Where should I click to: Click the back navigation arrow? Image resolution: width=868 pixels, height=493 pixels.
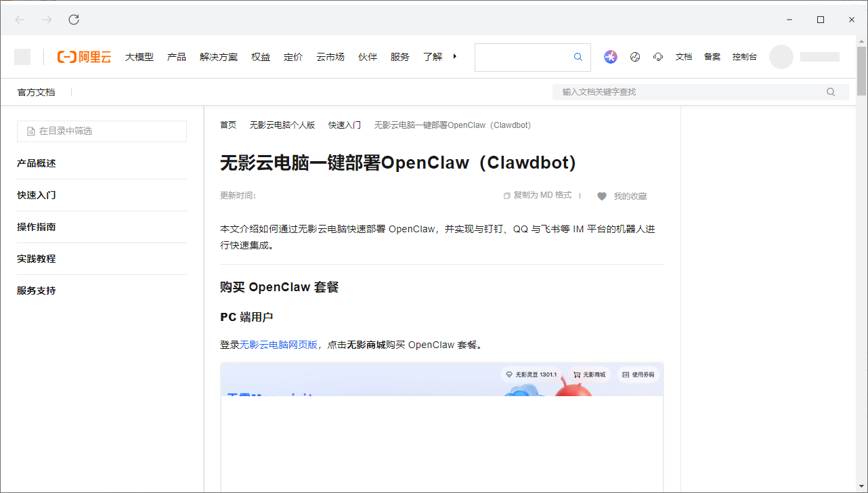tap(19, 20)
